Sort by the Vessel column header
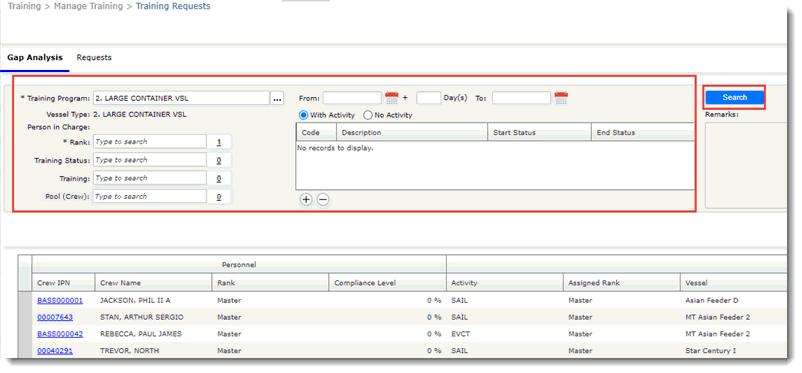Screen dimensions: 802x373 [733, 282]
